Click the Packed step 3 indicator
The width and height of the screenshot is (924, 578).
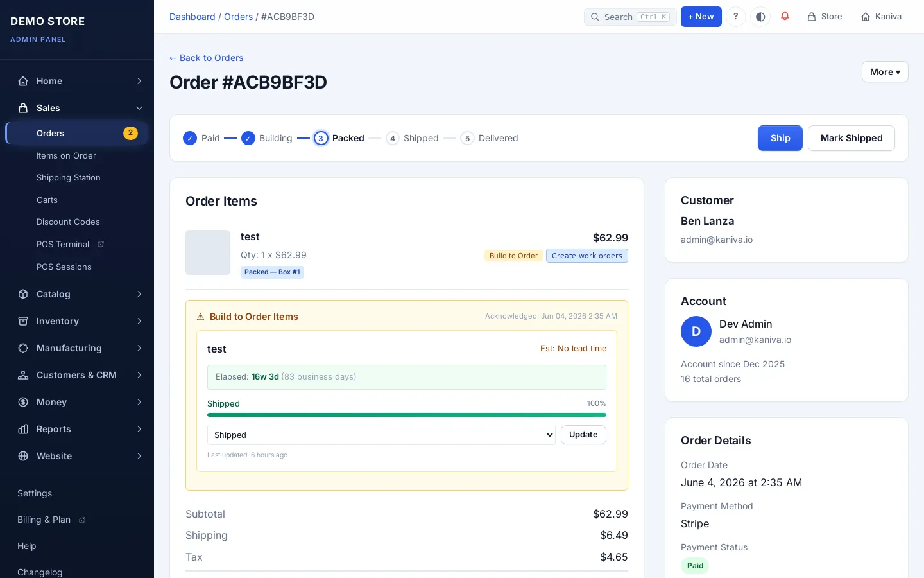pos(321,138)
